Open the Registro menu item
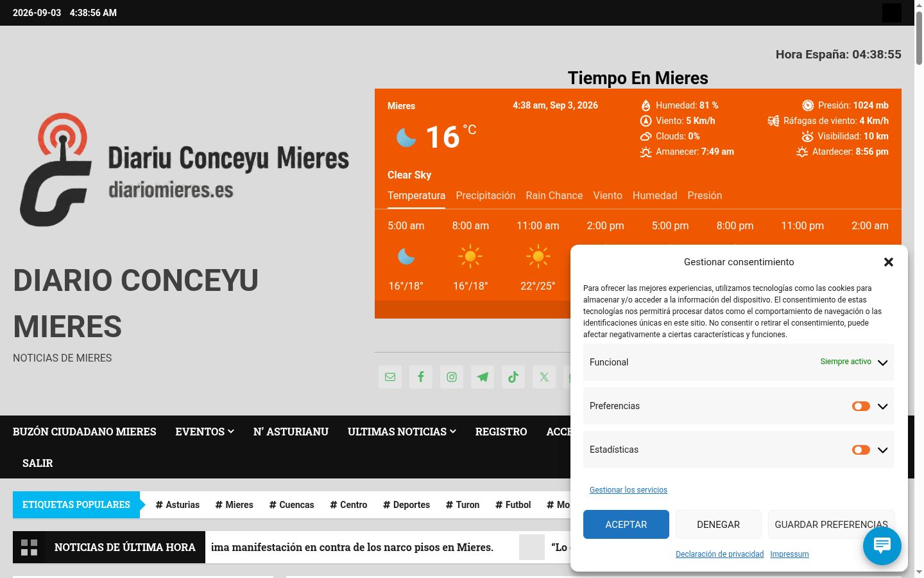 501,432
